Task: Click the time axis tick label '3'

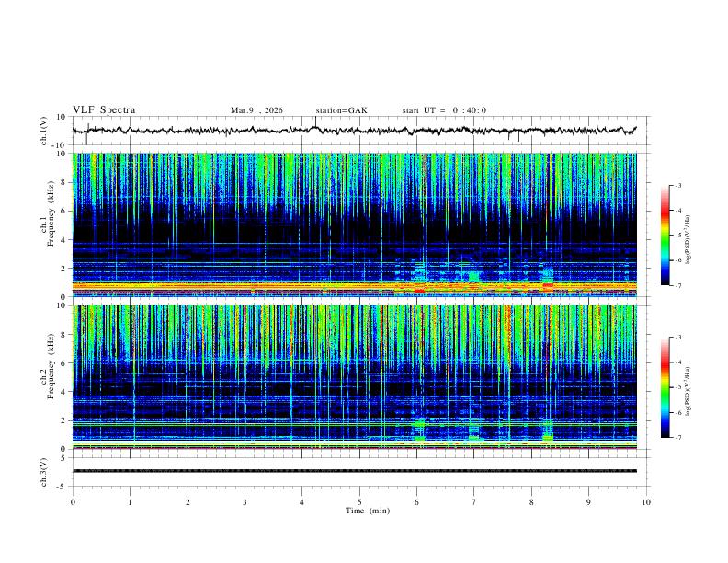Action: [x=245, y=502]
